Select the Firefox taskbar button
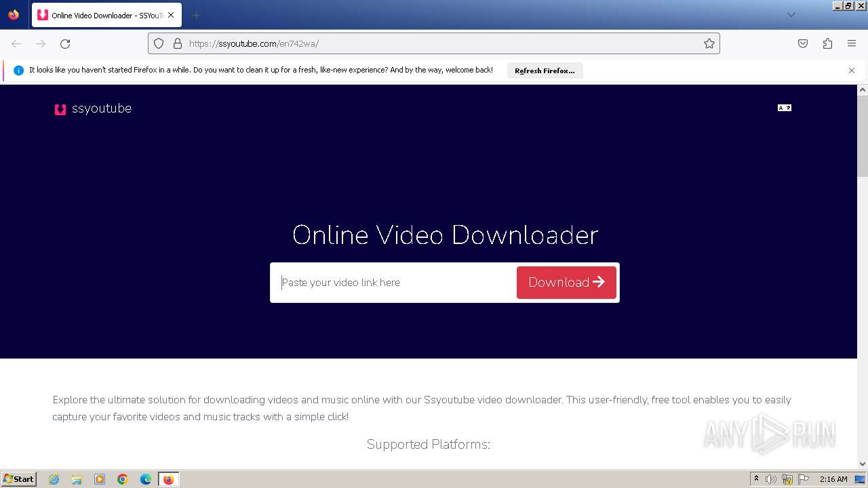Image resolution: width=868 pixels, height=488 pixels. pos(169,479)
